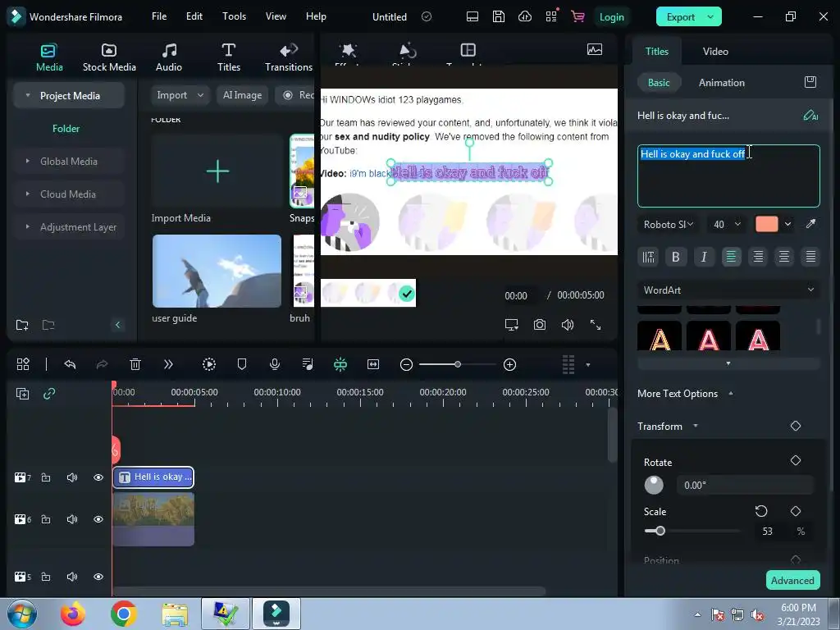
Task: Click the Advanced button
Action: click(793, 580)
